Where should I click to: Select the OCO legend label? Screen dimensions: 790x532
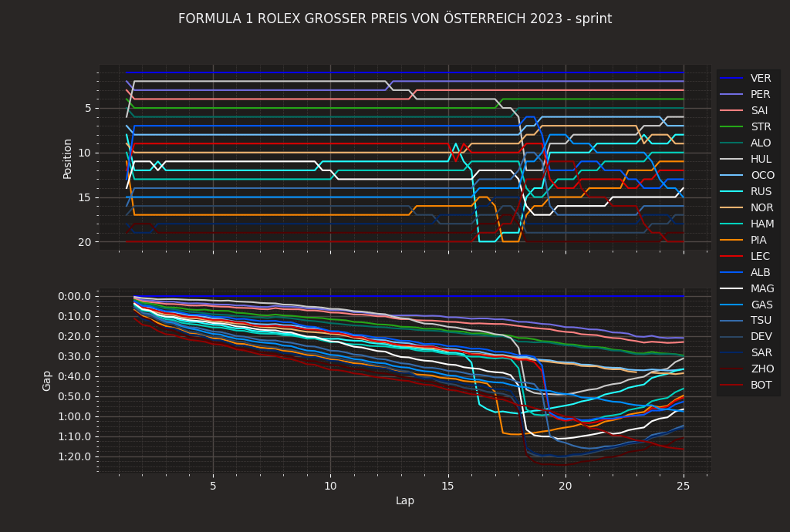(762, 175)
